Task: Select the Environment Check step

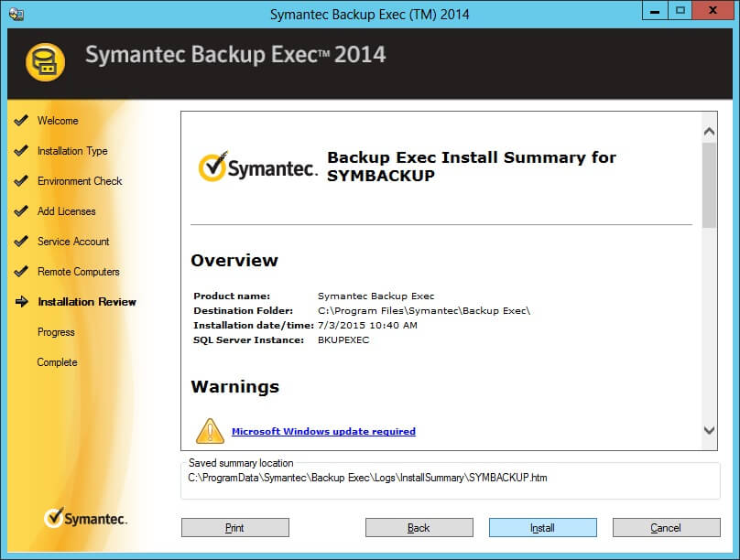Action: click(80, 181)
